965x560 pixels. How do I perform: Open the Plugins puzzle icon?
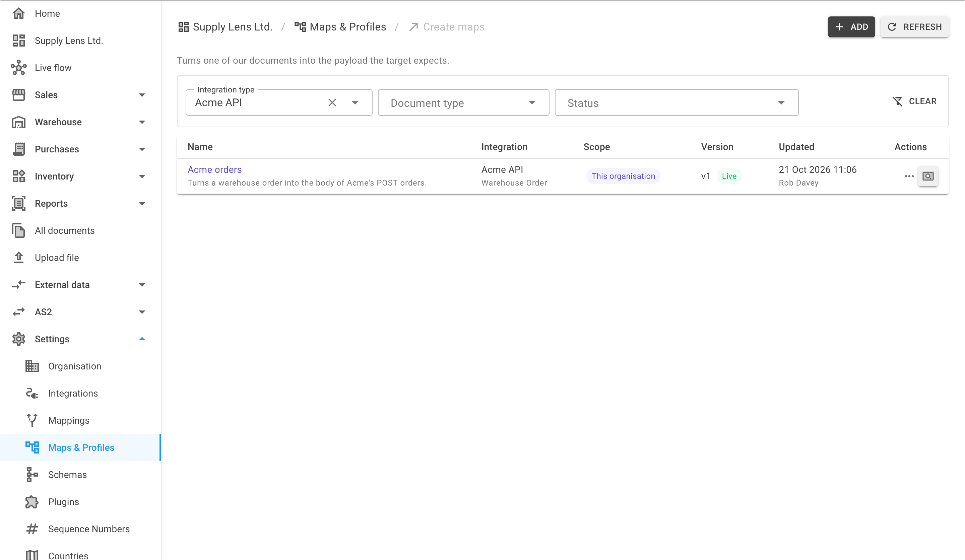click(32, 502)
